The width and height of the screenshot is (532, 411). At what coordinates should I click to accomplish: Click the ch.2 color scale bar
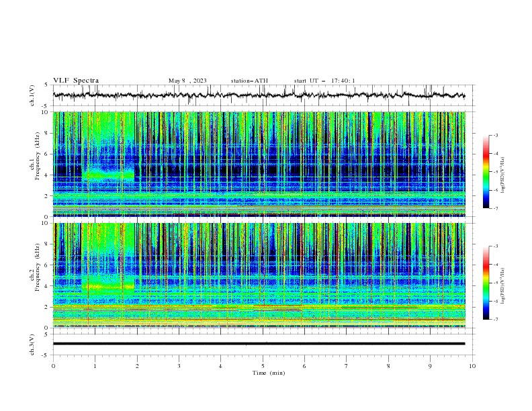[x=486, y=283]
